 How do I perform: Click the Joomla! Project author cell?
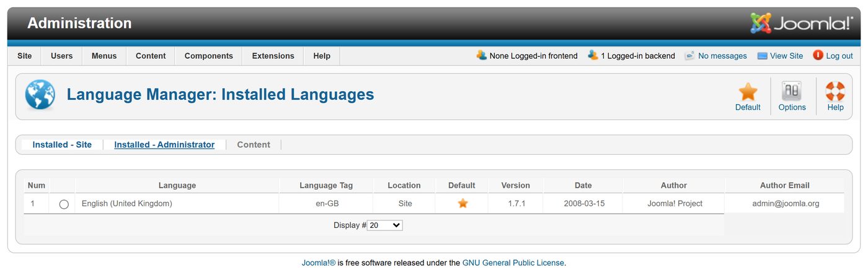point(674,203)
